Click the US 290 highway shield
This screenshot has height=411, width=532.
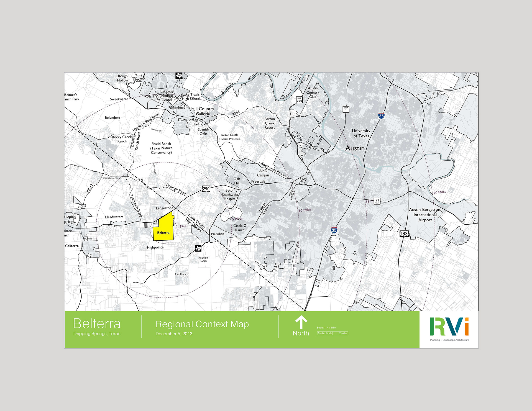(206, 189)
